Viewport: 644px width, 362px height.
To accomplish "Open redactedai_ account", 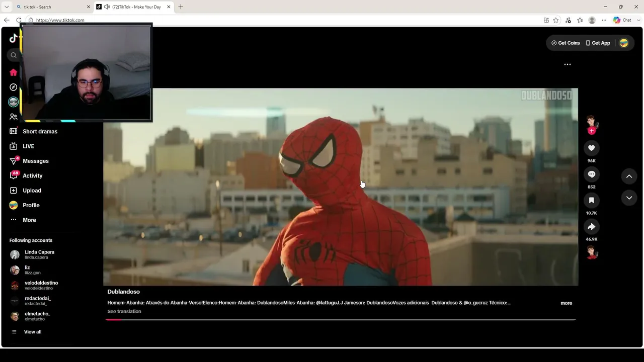I will tap(30, 301).
